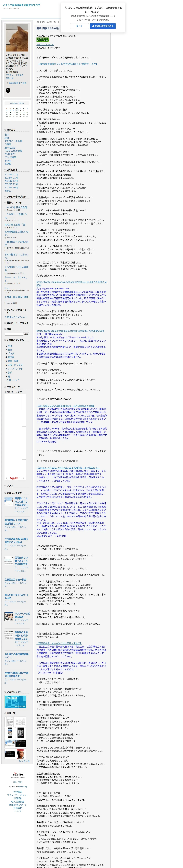Open ranking article 毎日新聞は1年間の発行
The image size is (183, 868).
pyautogui.click(x=16, y=522)
